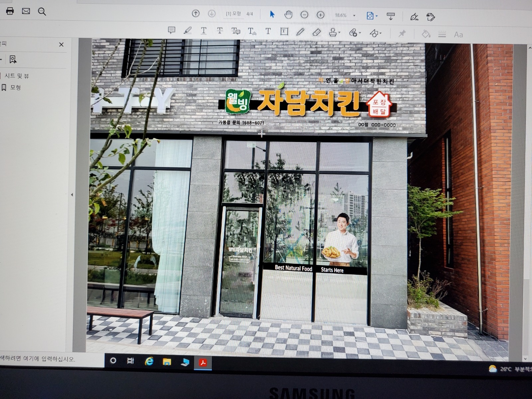Select the 모형 bookmark
The width and height of the screenshot is (532, 399).
[x=15, y=87]
